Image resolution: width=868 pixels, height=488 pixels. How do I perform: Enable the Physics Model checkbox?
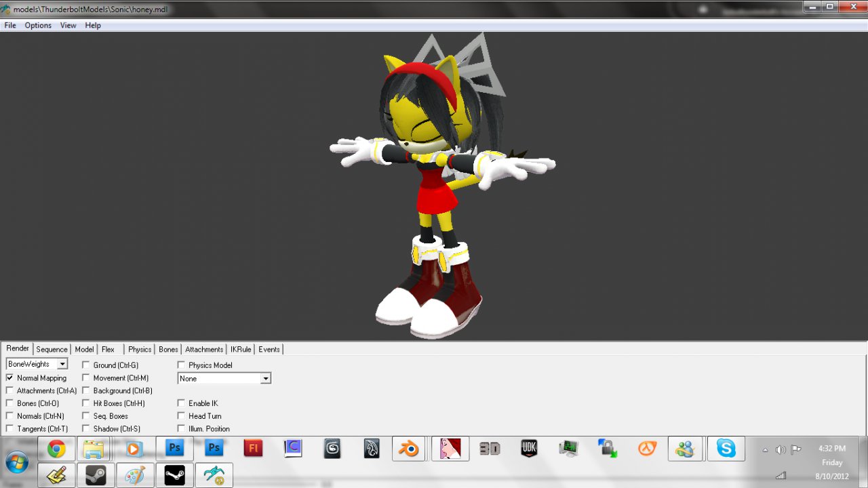pos(181,365)
